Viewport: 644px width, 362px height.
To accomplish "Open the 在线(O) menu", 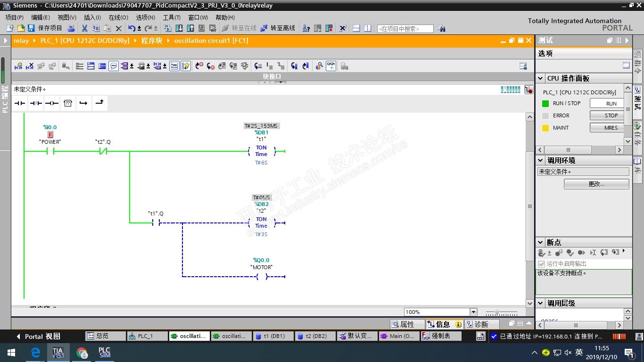I will click(x=118, y=17).
